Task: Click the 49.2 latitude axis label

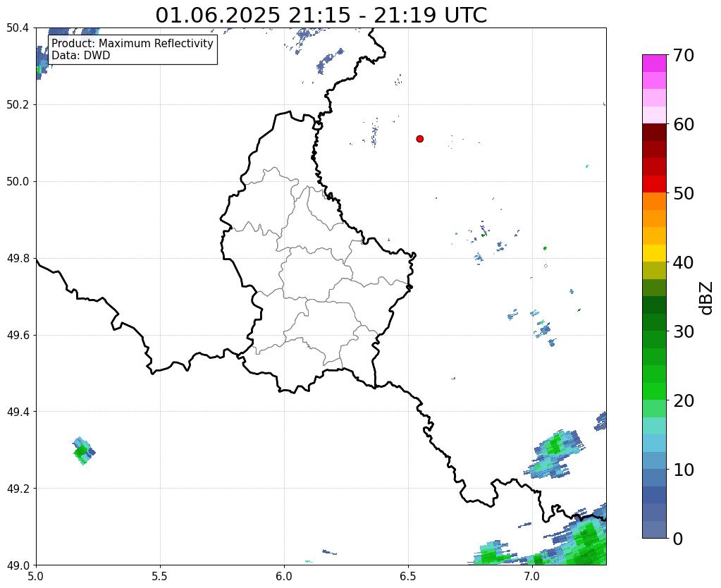Action: (18, 489)
